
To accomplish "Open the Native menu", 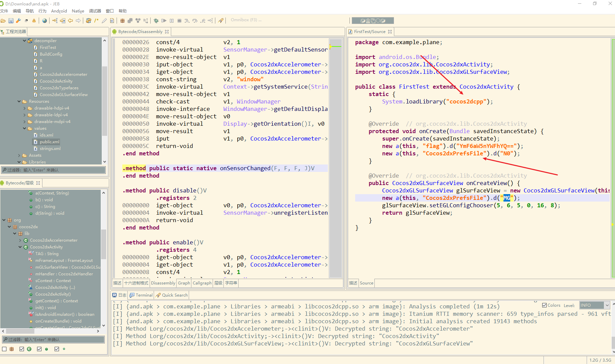I will tap(78, 11).
